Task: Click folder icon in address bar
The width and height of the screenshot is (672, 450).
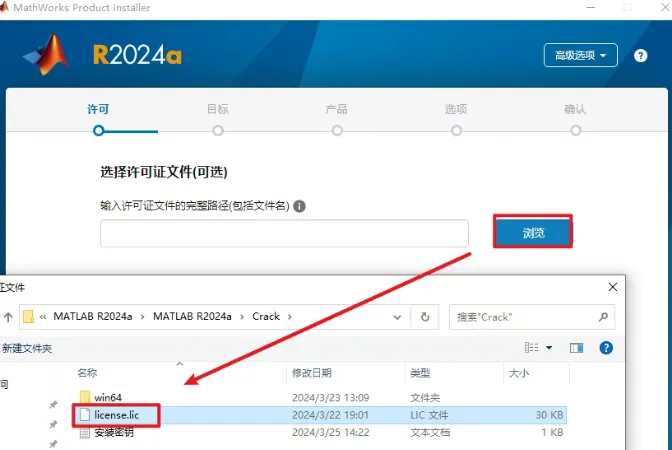Action: (x=28, y=317)
